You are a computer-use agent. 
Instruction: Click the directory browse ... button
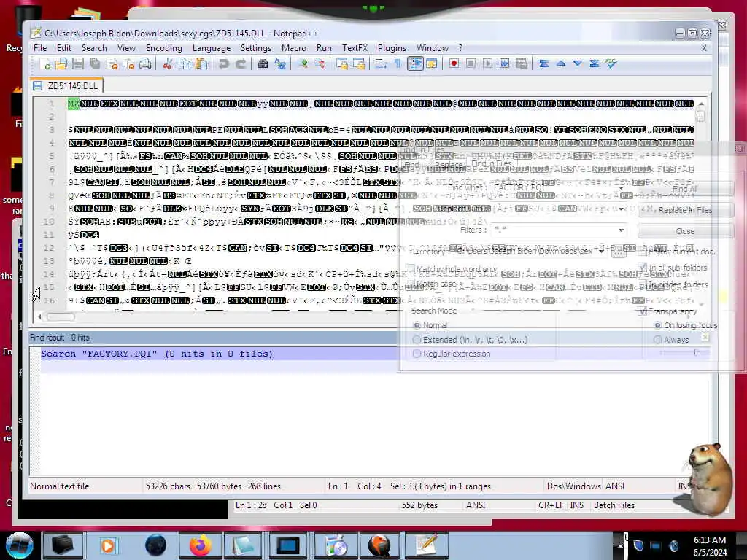619,252
